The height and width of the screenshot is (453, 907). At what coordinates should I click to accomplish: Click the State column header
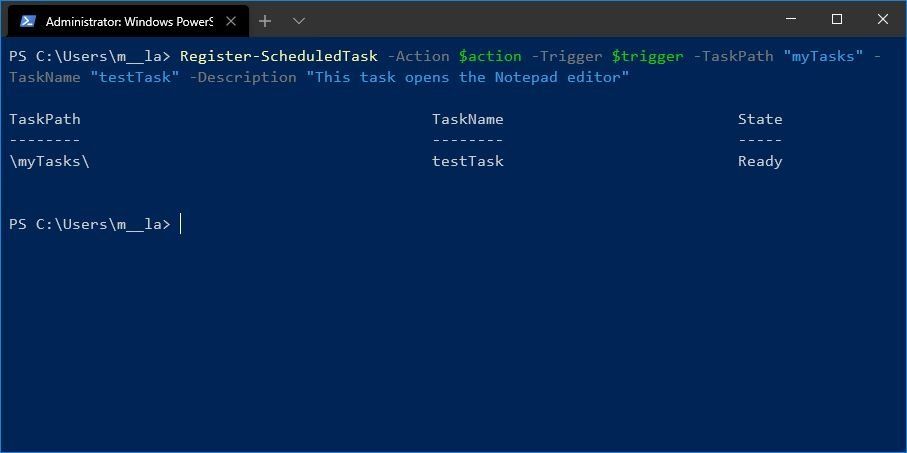(760, 119)
